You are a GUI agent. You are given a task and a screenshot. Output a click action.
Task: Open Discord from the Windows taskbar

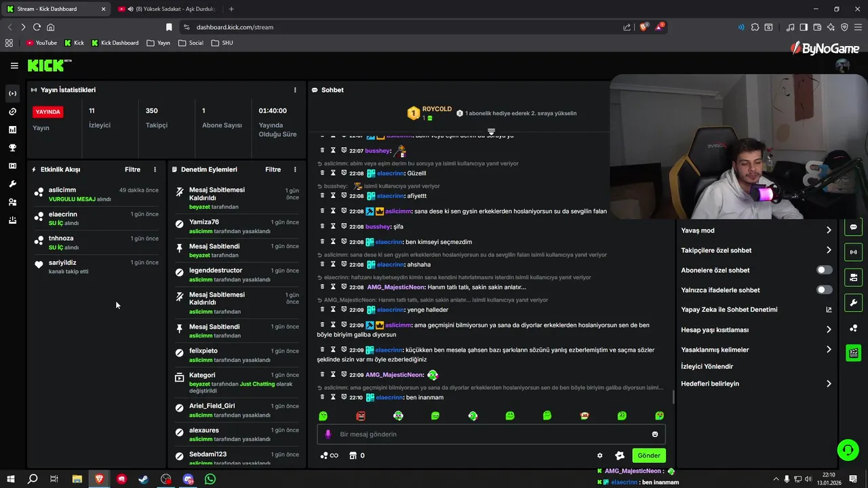[188, 479]
